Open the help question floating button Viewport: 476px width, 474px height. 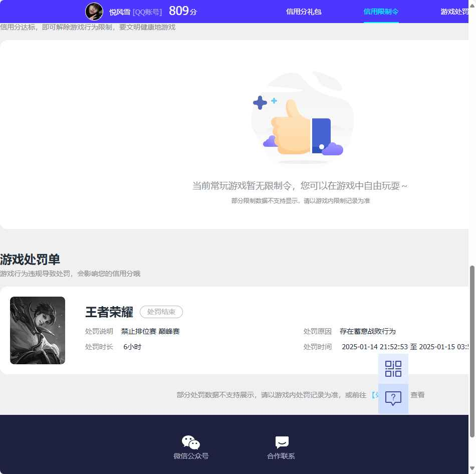pos(393,398)
